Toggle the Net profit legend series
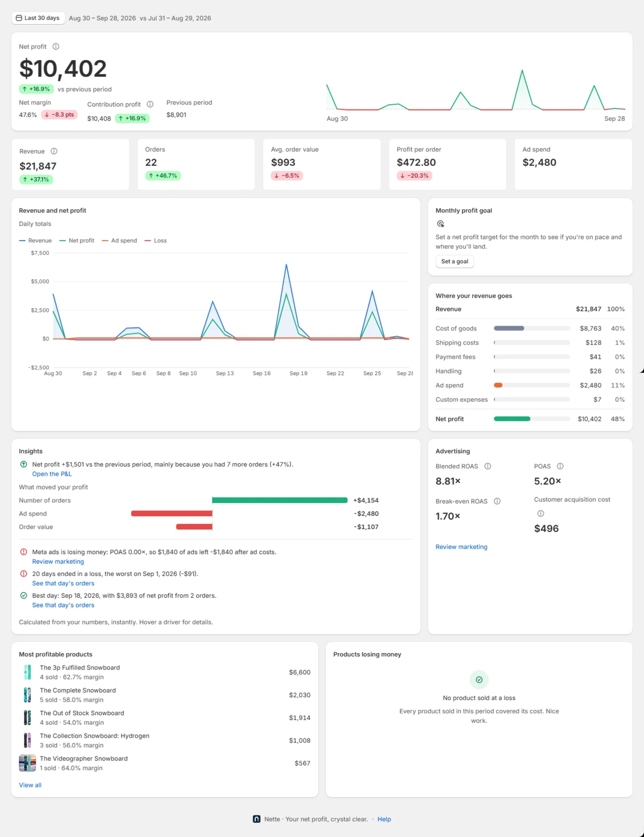 (77, 241)
